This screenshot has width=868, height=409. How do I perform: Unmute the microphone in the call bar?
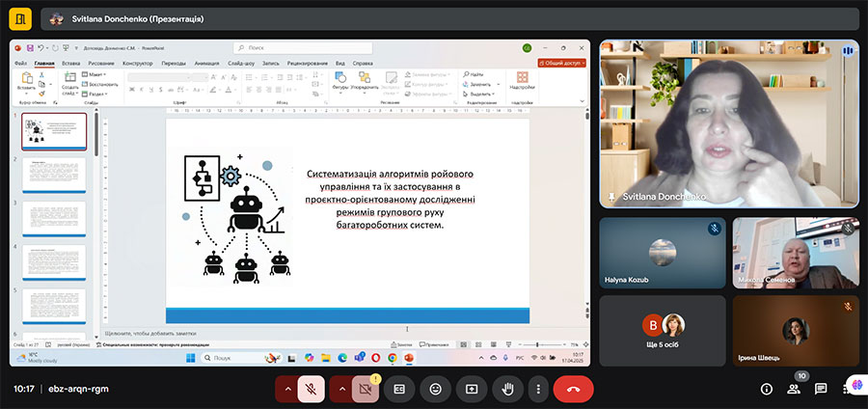[312, 389]
